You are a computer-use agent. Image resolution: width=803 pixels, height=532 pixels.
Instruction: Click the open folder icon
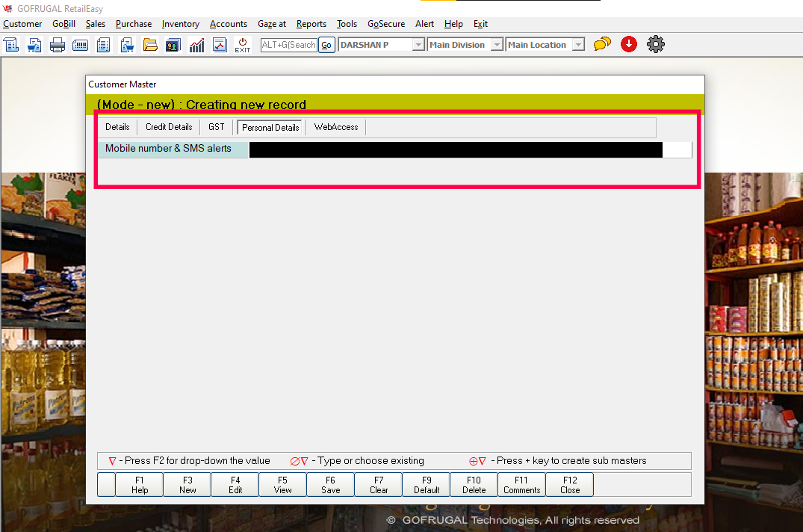pos(150,45)
